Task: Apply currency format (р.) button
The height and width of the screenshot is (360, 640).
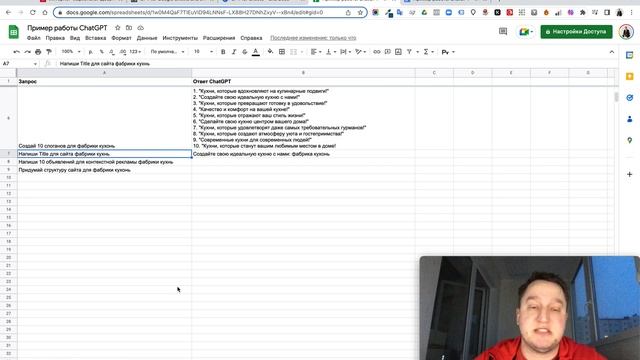Action: click(91, 52)
